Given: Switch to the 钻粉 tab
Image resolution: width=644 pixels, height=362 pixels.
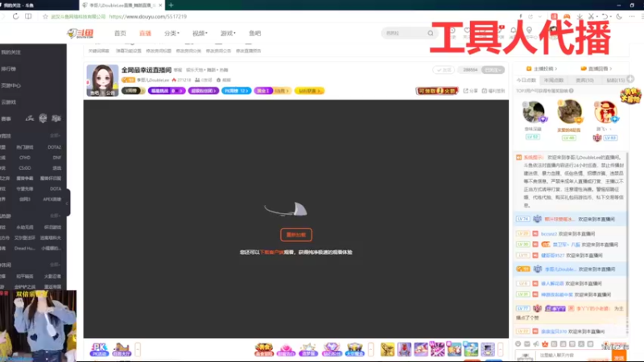Looking at the screenshot, I should click(615, 80).
